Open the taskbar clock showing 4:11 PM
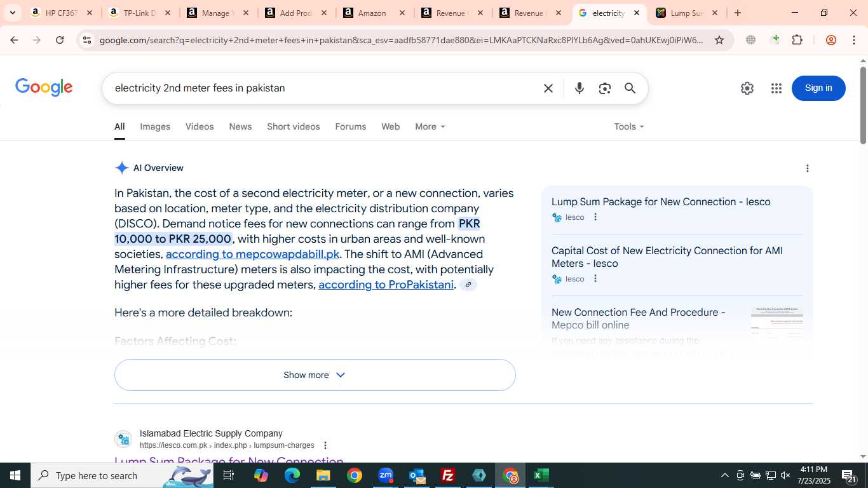This screenshot has width=868, height=488. click(x=813, y=475)
